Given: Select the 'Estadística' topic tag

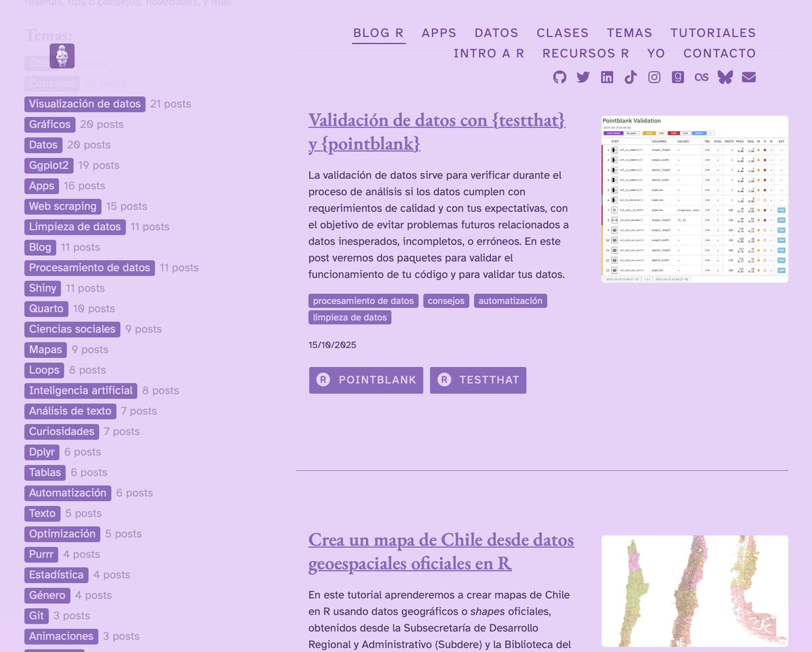Looking at the screenshot, I should pyautogui.click(x=57, y=574).
